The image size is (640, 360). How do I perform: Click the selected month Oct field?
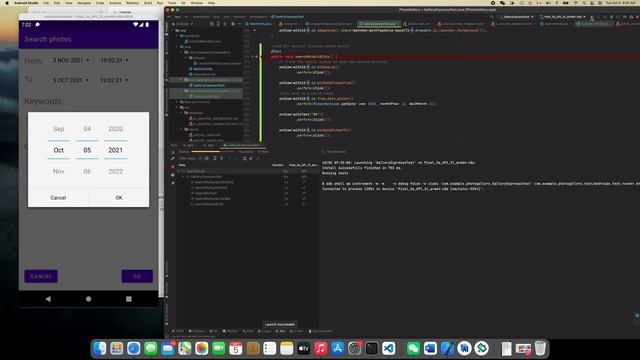pyautogui.click(x=59, y=150)
